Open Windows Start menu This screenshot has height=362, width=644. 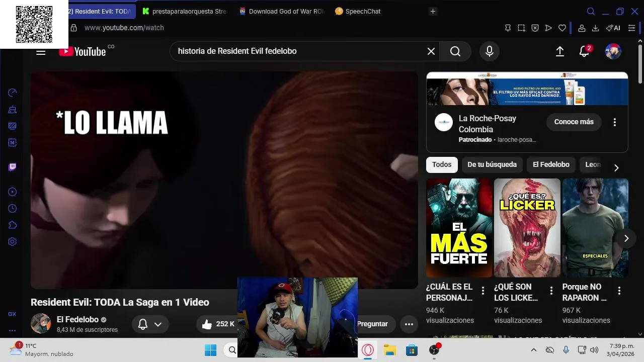(210, 350)
